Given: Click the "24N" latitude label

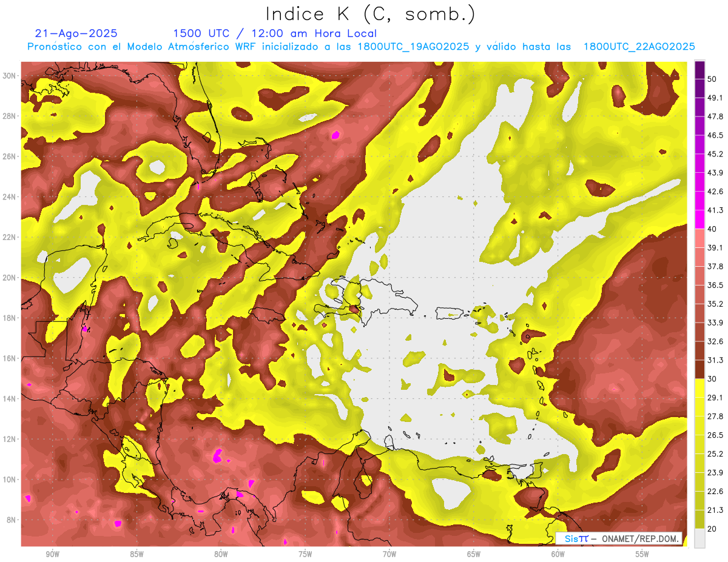Looking at the screenshot, I should pos(9,197).
